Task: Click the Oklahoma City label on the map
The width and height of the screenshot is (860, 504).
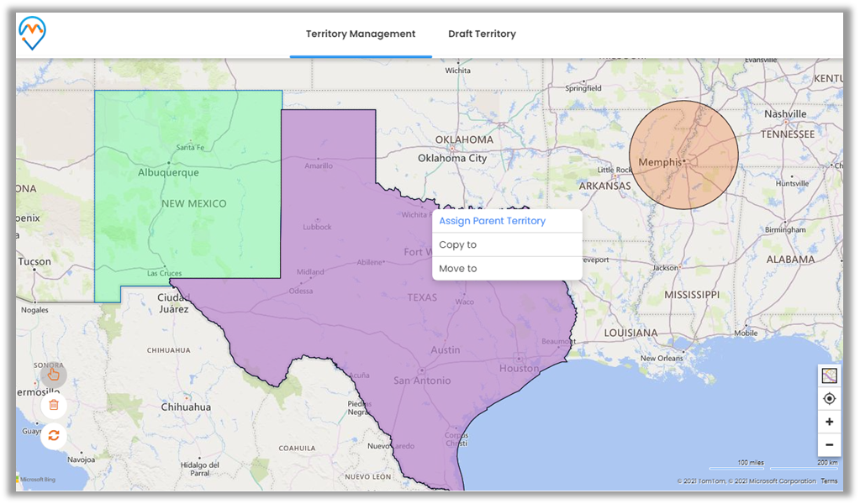Action: coord(452,158)
